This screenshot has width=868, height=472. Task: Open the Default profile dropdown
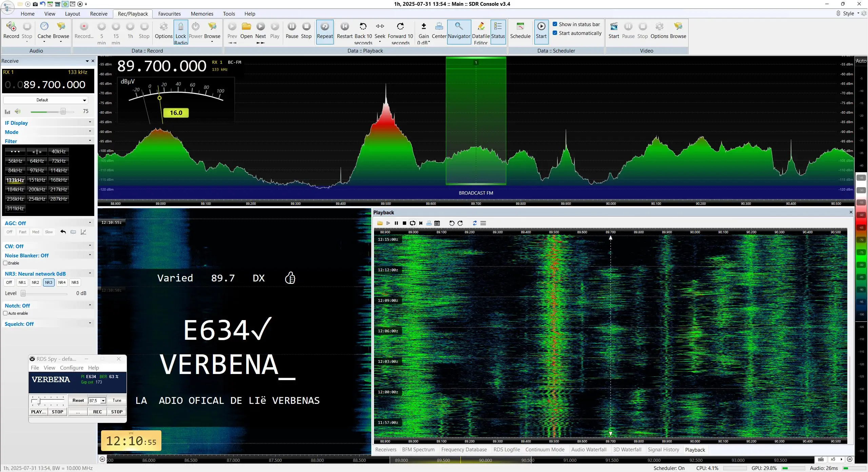tap(45, 100)
